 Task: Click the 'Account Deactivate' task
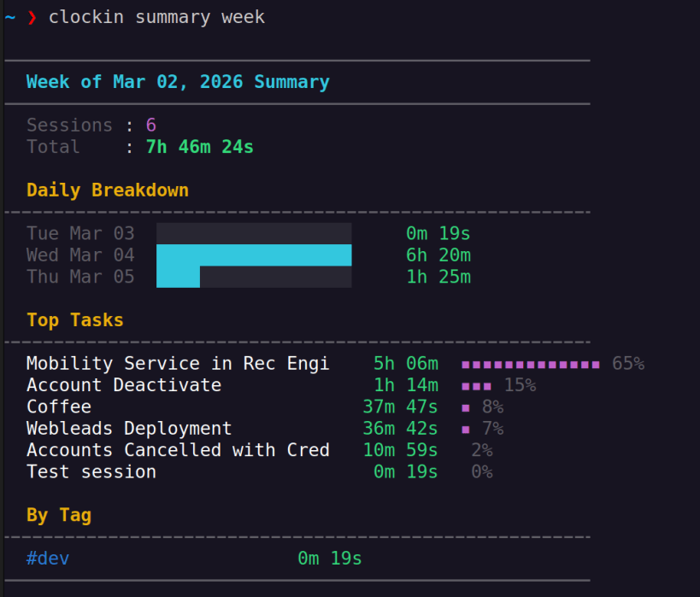[124, 385]
